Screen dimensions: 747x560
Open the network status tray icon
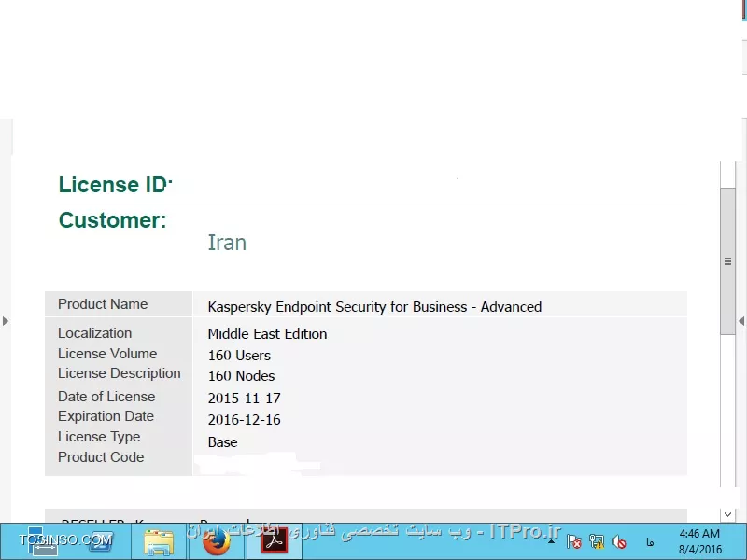[x=597, y=542]
